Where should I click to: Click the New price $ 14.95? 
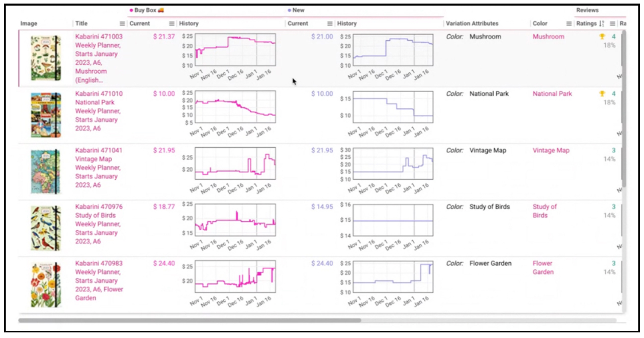click(322, 207)
